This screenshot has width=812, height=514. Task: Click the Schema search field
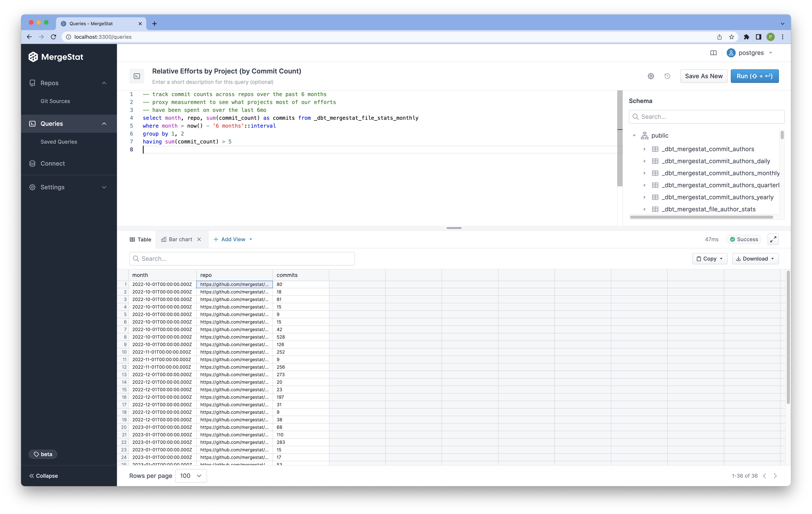pyautogui.click(x=706, y=117)
